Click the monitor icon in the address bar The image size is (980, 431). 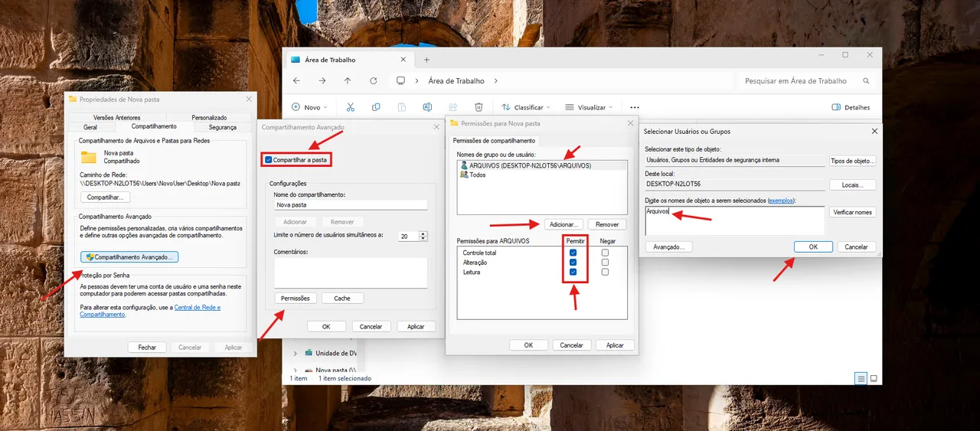pos(400,80)
